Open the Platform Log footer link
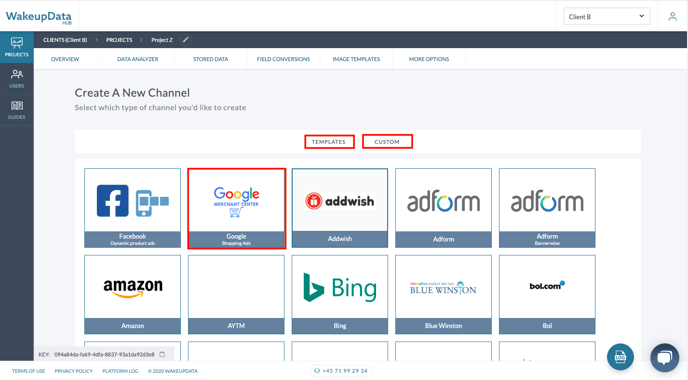The width and height of the screenshot is (688, 380). pyautogui.click(x=120, y=371)
